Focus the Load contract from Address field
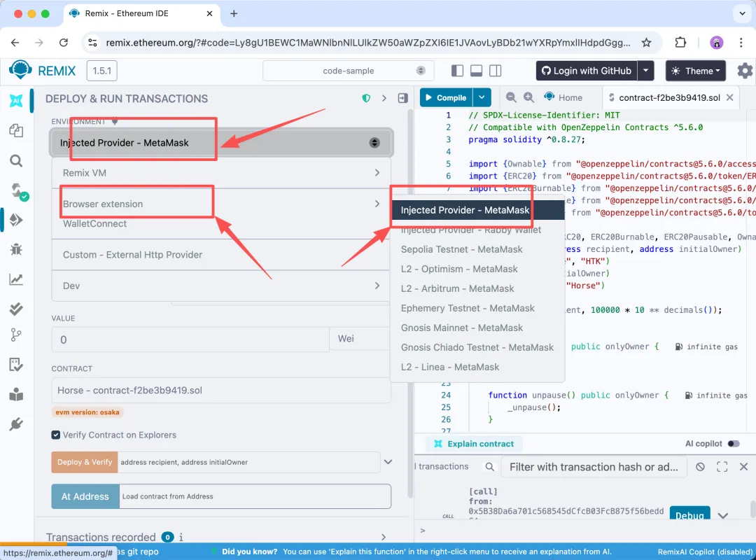This screenshot has height=560, width=756. click(255, 496)
